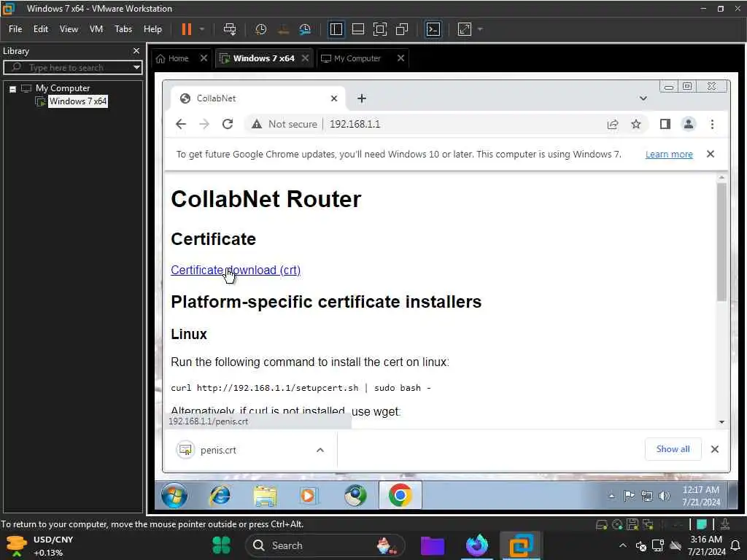Open the Edit menu
Screen dimensions: 747x560
[x=41, y=29]
